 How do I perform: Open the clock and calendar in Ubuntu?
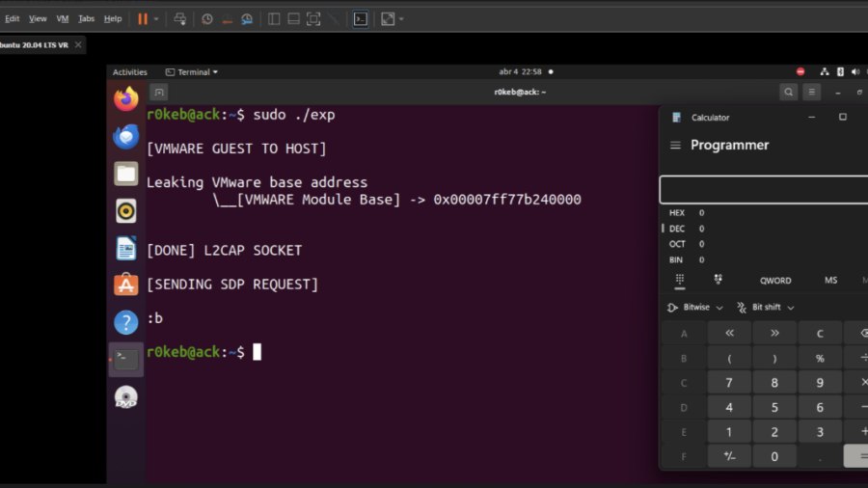[x=521, y=72]
